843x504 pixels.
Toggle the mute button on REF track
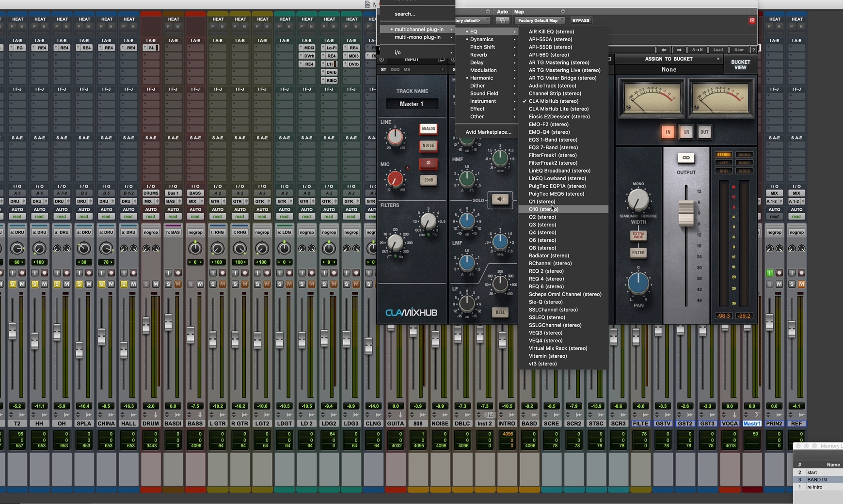pyautogui.click(x=801, y=284)
